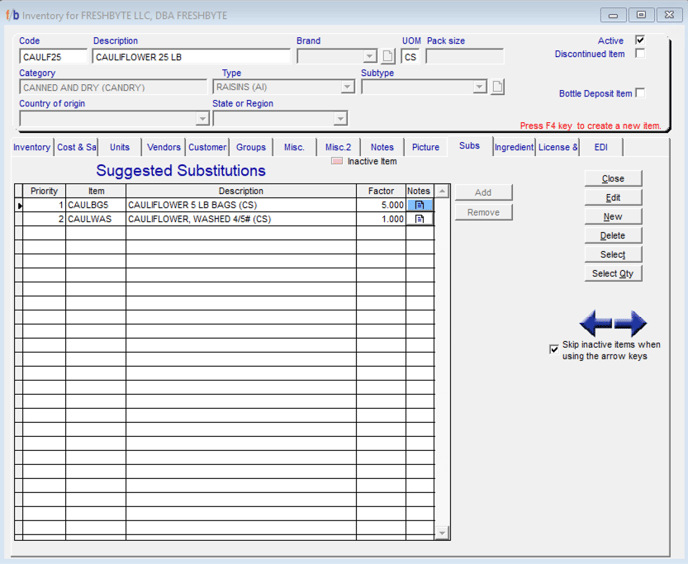Click the document icon beside Subtype field
Image resolution: width=688 pixels, height=564 pixels.
pos(497,87)
